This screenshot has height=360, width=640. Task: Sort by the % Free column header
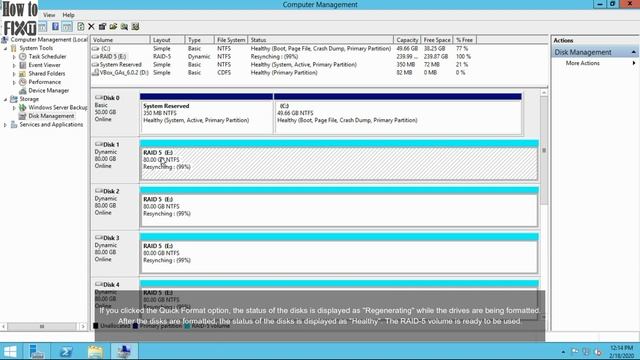pos(464,40)
